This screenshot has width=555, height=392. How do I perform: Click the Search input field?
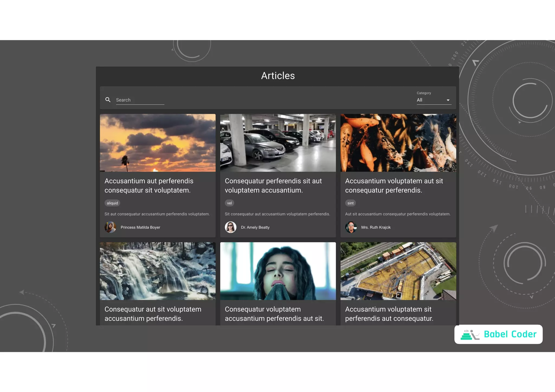click(x=140, y=100)
